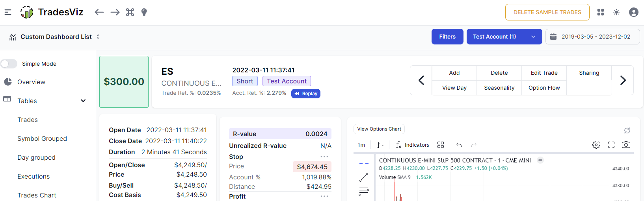The height and width of the screenshot is (201, 644).
Task: Open chart settings gear icon
Action: pyautogui.click(x=596, y=145)
